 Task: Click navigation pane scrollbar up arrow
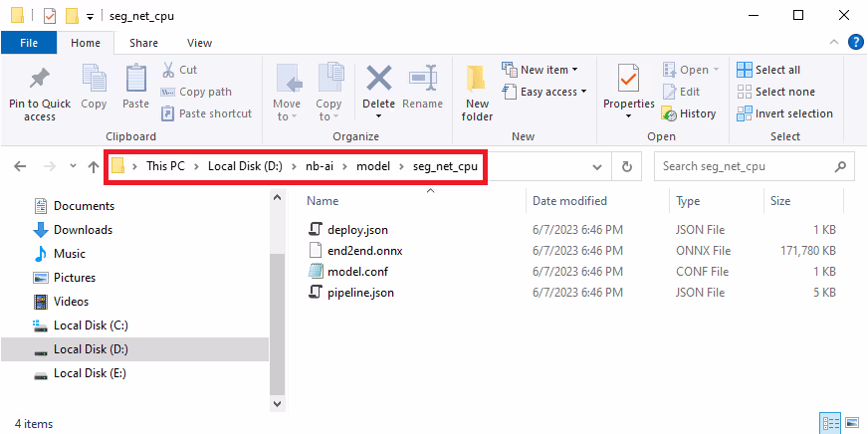click(x=278, y=198)
